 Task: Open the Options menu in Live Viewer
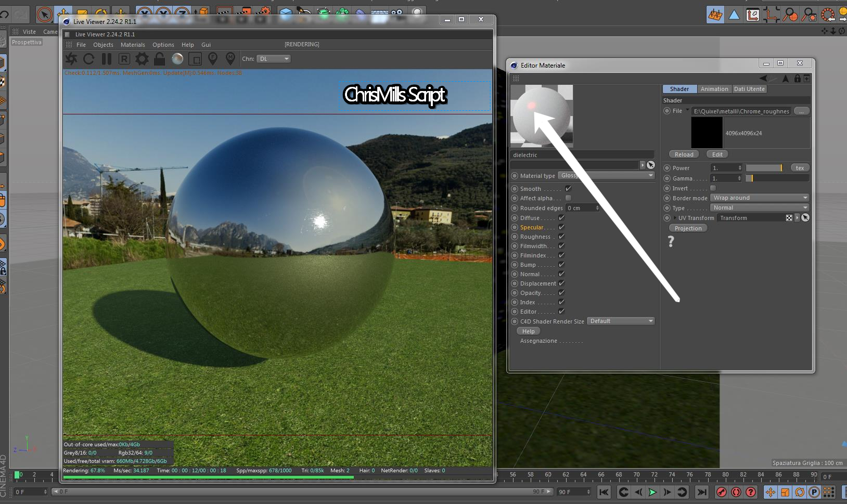click(163, 45)
